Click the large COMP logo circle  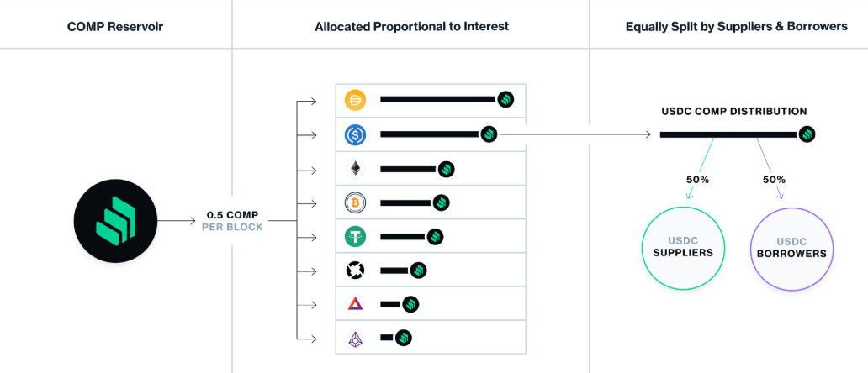click(x=115, y=221)
